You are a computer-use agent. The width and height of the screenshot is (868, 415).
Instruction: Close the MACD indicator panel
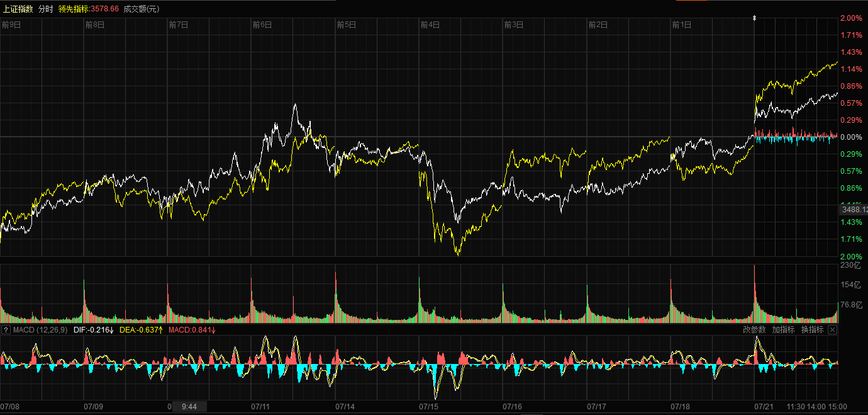[x=832, y=330]
